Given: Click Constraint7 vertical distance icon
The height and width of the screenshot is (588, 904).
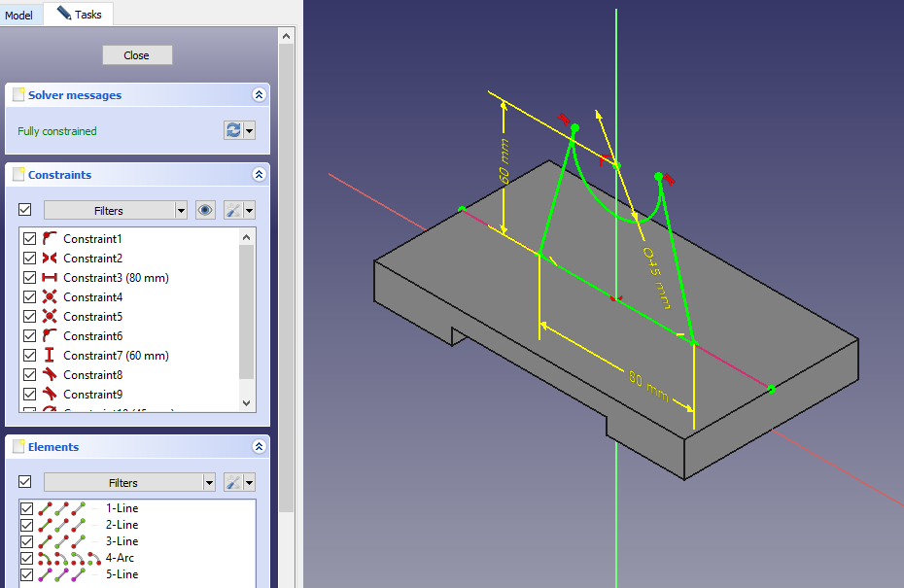Looking at the screenshot, I should pos(51,356).
